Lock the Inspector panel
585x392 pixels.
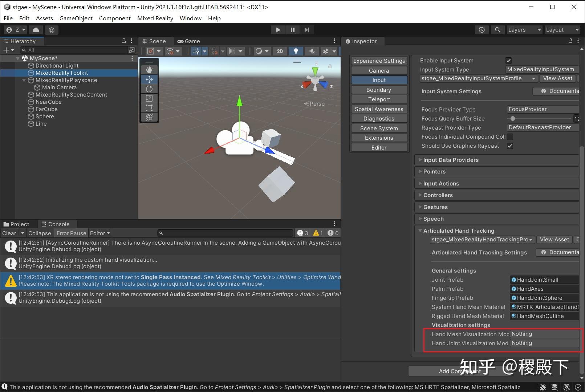pyautogui.click(x=570, y=41)
